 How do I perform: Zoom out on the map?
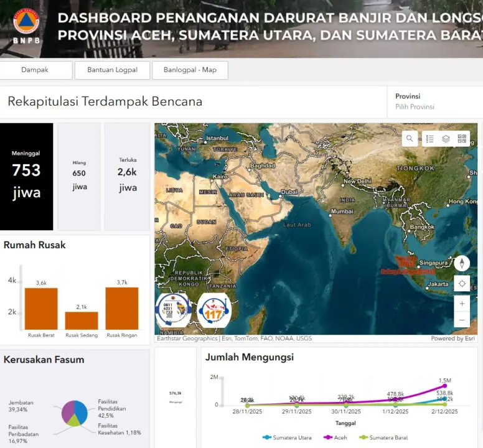tap(462, 320)
